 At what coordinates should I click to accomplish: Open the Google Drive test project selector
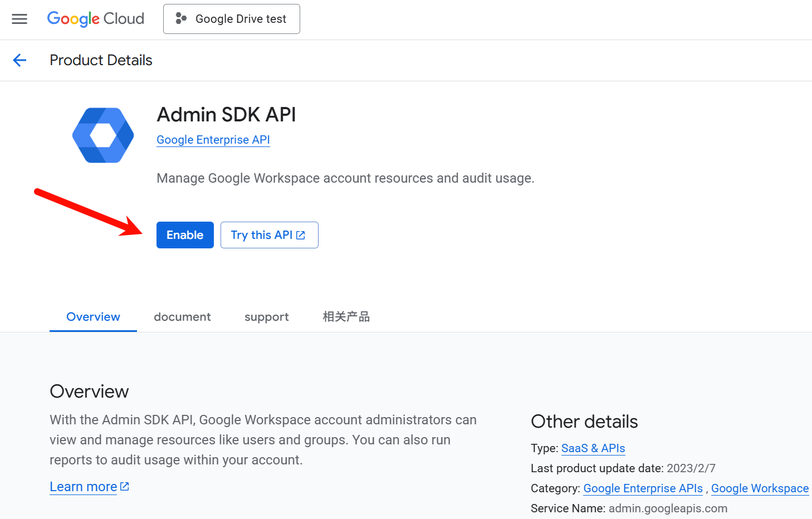[232, 19]
